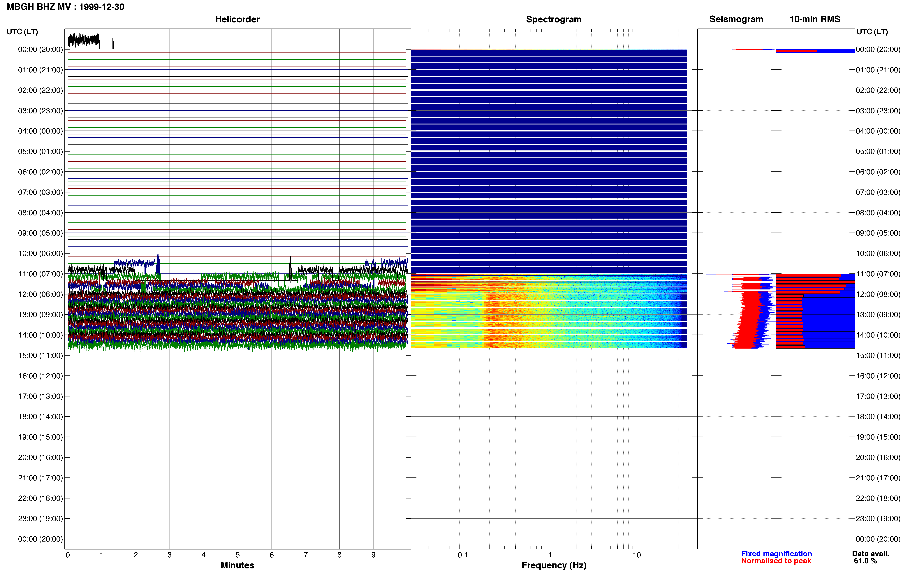Click the left 13:00 (09:00) time label
The width and height of the screenshot is (924, 578).
coord(41,315)
